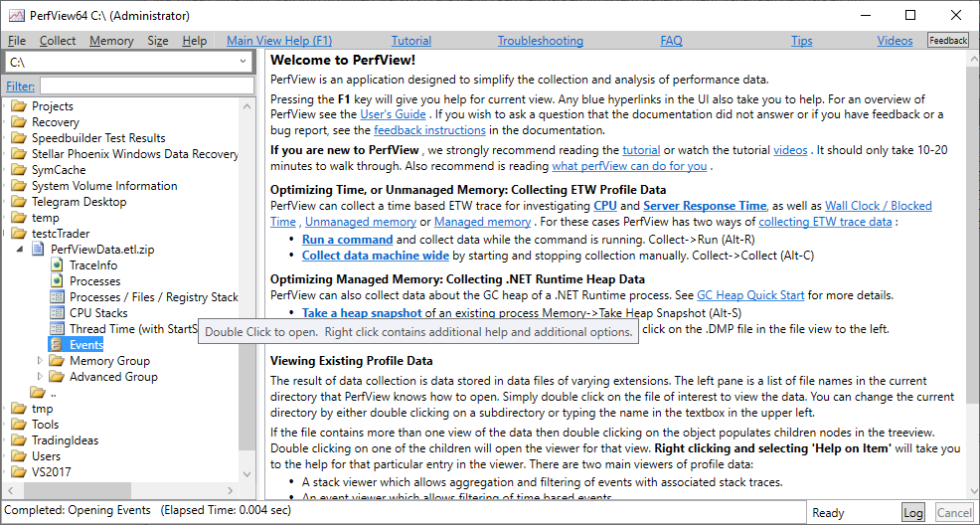Click the file tree vertical scrollbar down arrow
This screenshot has width=980, height=525.
[246, 475]
